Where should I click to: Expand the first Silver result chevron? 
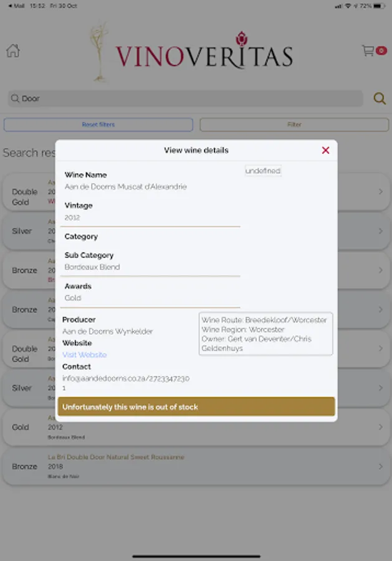coord(380,231)
